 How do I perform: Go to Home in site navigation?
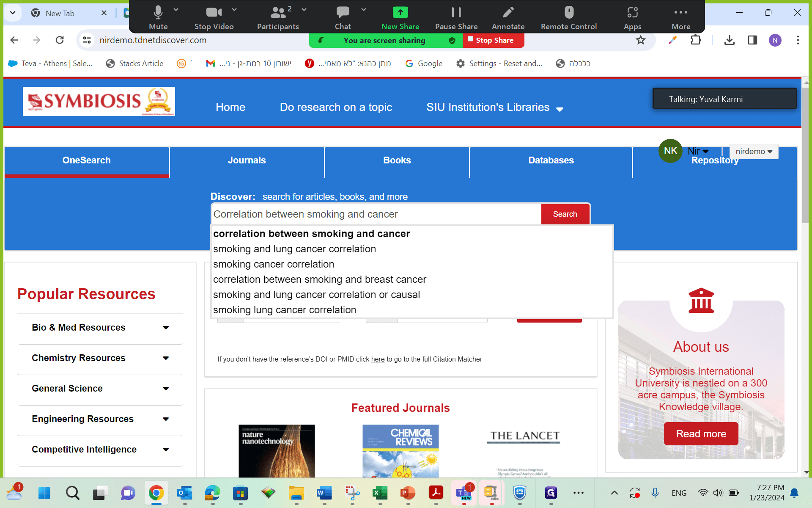(x=230, y=108)
